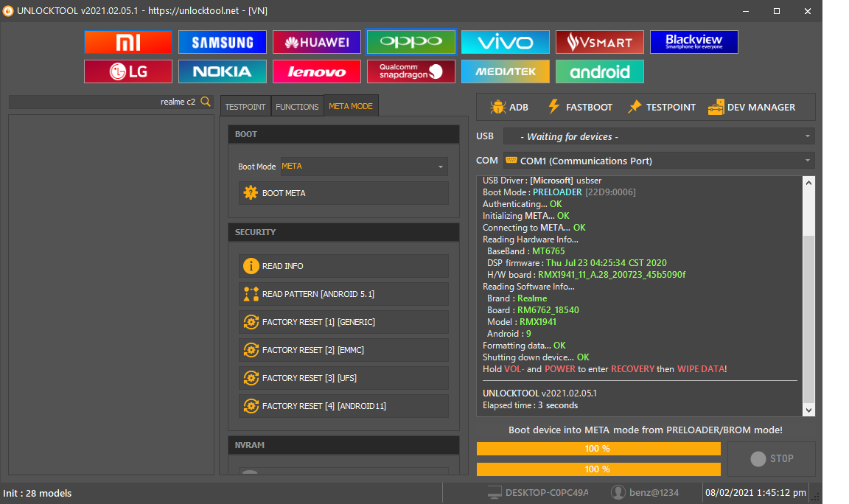The height and width of the screenshot is (504, 849).
Task: Click FACTORY RESET [2] [EMMC]
Action: coord(343,350)
